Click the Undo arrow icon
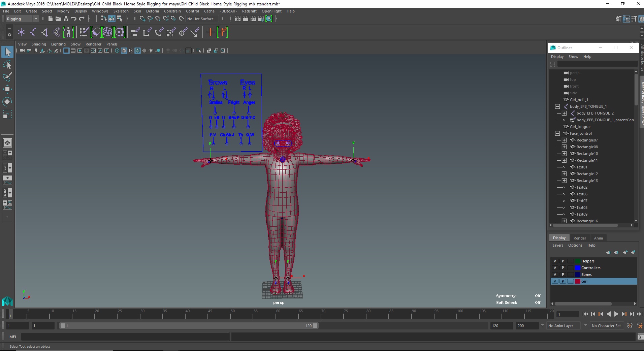The image size is (644, 351). tap(74, 19)
